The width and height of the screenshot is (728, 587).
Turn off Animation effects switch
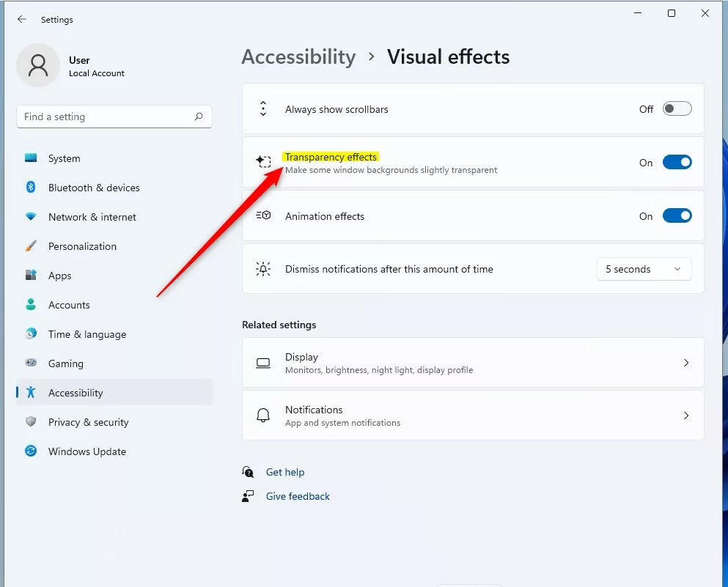click(677, 215)
